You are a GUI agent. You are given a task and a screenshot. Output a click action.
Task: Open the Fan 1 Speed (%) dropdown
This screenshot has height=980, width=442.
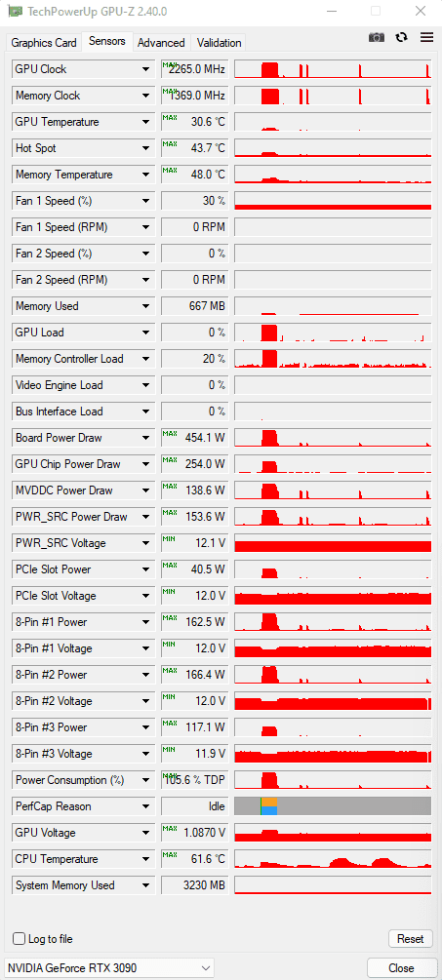click(x=145, y=201)
